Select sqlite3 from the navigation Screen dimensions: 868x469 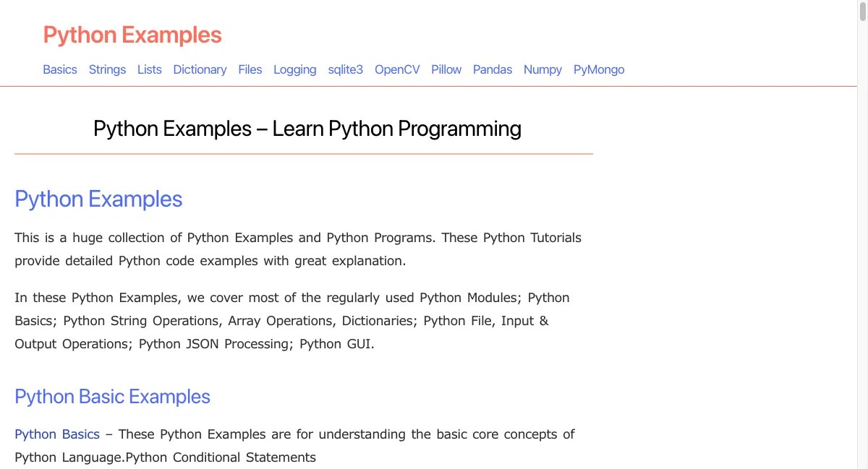(x=345, y=69)
